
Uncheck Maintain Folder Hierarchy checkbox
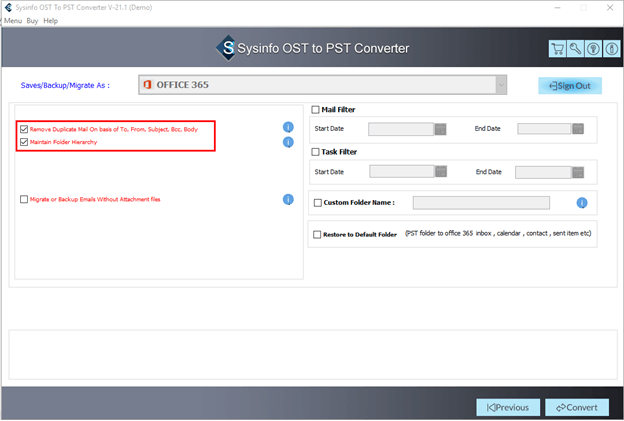tap(24, 142)
